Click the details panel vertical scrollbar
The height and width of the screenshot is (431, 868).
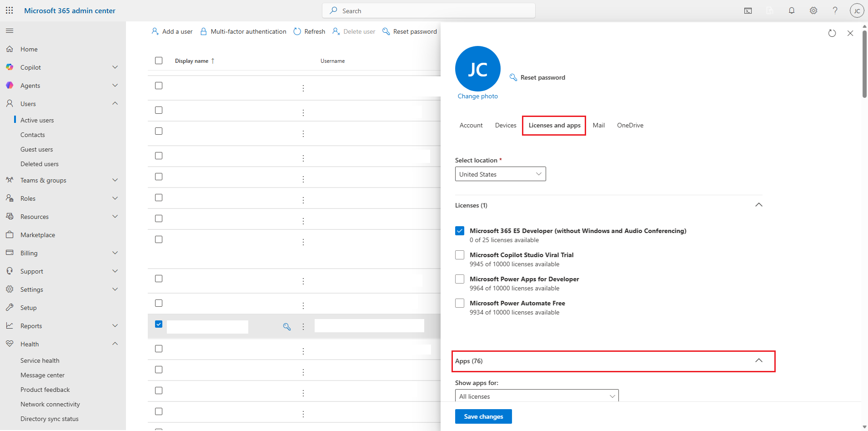click(x=864, y=64)
